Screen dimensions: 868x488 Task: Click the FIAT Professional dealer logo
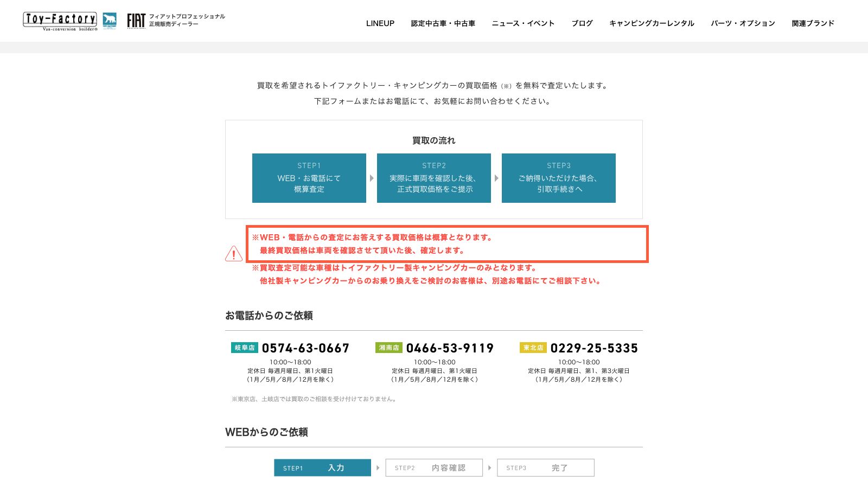(176, 21)
